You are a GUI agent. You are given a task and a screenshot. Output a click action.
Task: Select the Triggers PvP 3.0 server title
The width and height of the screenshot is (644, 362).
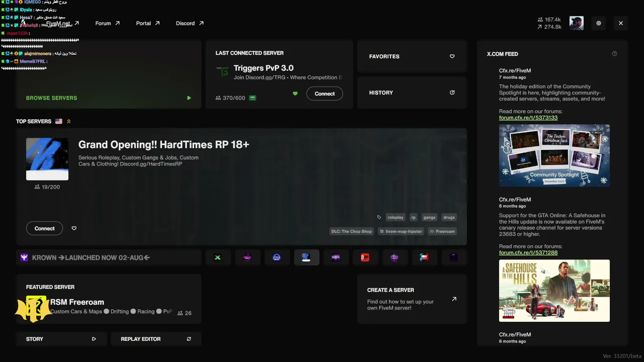pyautogui.click(x=264, y=68)
